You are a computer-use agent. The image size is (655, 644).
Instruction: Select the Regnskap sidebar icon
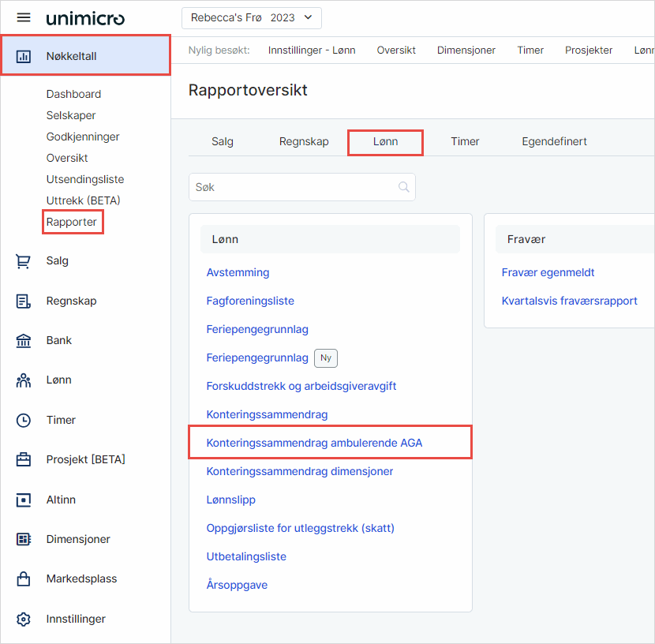24,301
